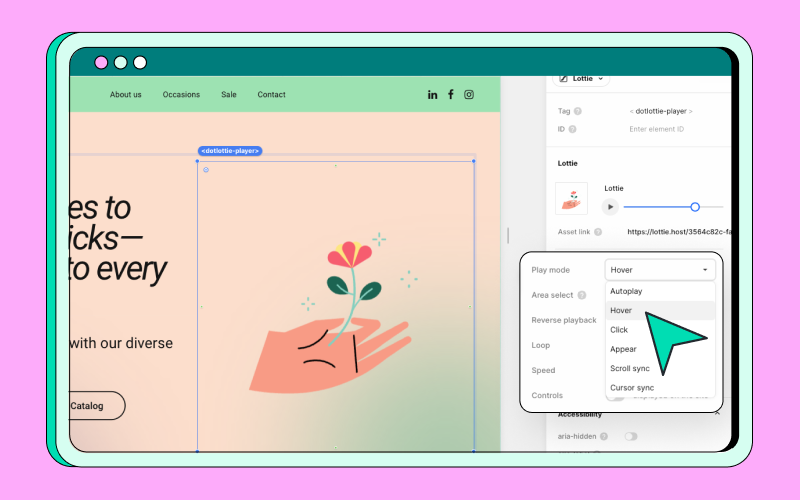Click the pink window control dot
This screenshot has height=500, width=800.
coord(101,62)
